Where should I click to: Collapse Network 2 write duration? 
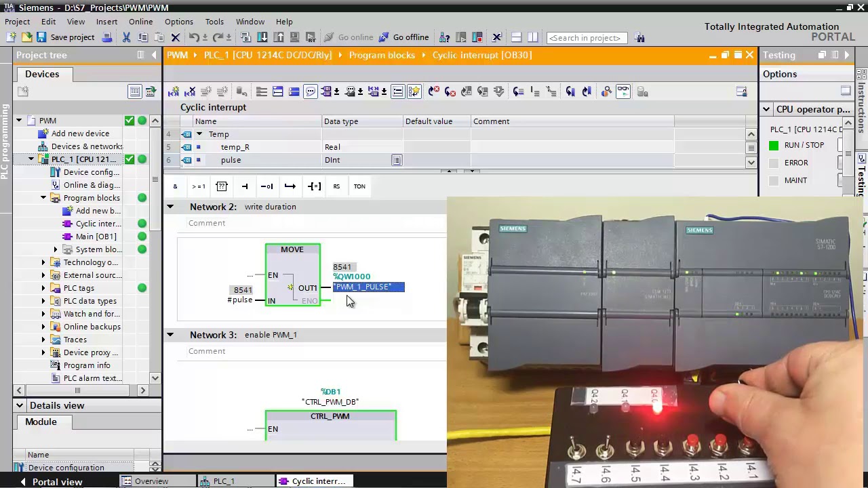pos(170,207)
